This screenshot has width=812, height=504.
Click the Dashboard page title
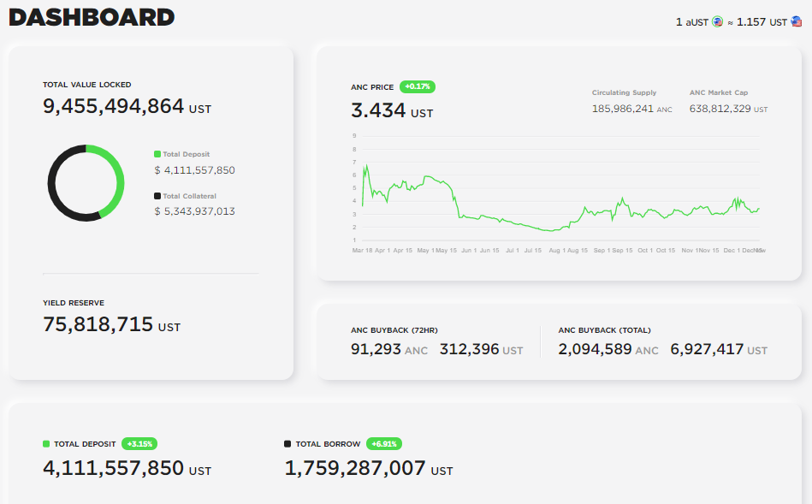point(92,17)
